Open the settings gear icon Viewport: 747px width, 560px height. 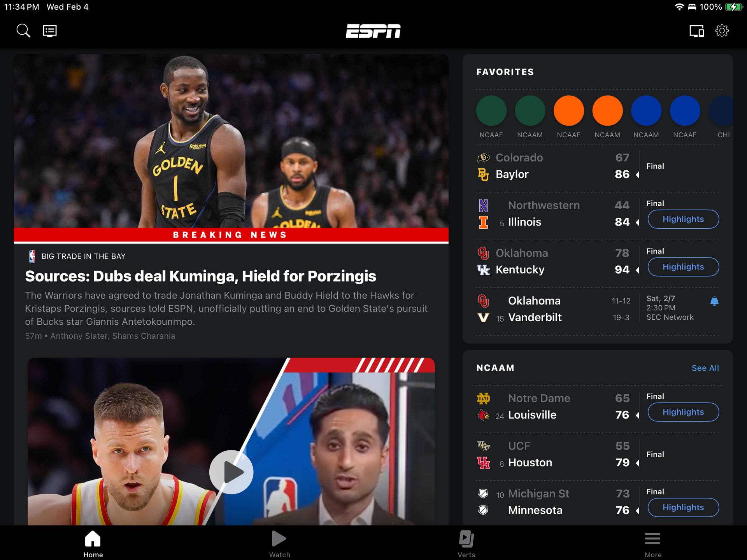tap(722, 31)
